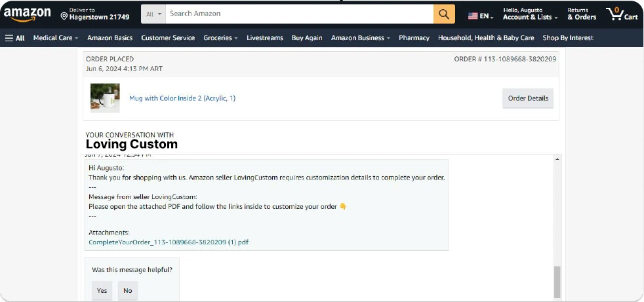This screenshot has width=644, height=302.
Task: Change delivery location Hagerstown 21749
Action: 95,14
